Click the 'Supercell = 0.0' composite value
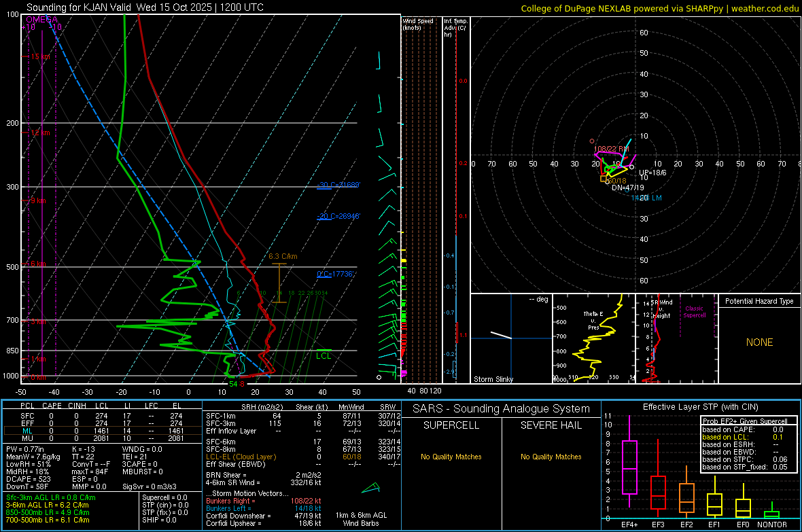Viewport: 802px width, 532px height. (x=164, y=497)
